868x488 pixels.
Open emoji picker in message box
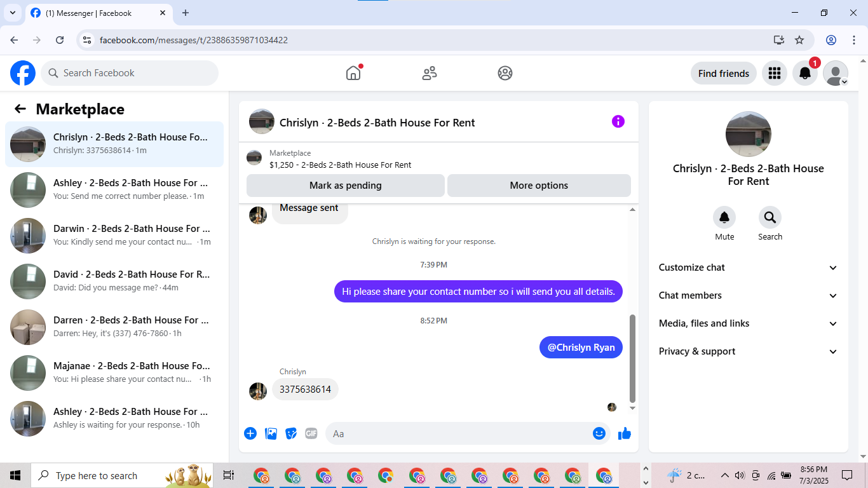pos(599,433)
